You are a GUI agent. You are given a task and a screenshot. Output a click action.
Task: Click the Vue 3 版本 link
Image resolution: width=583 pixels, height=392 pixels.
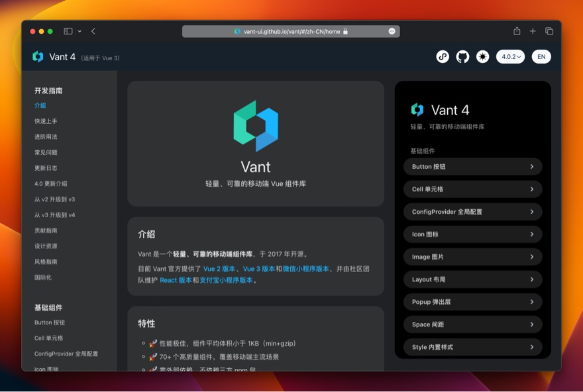tap(259, 269)
